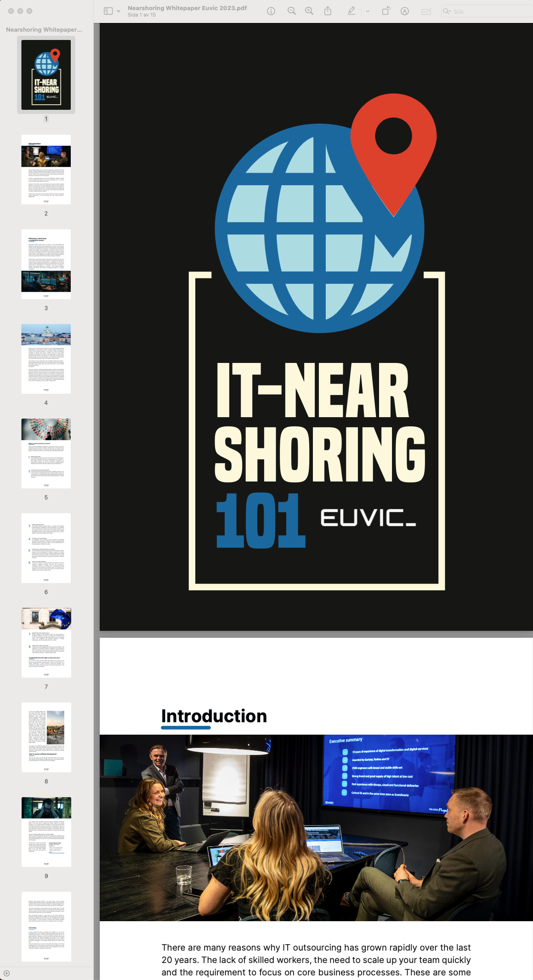Go to page 5 thumbnail

pyautogui.click(x=46, y=453)
